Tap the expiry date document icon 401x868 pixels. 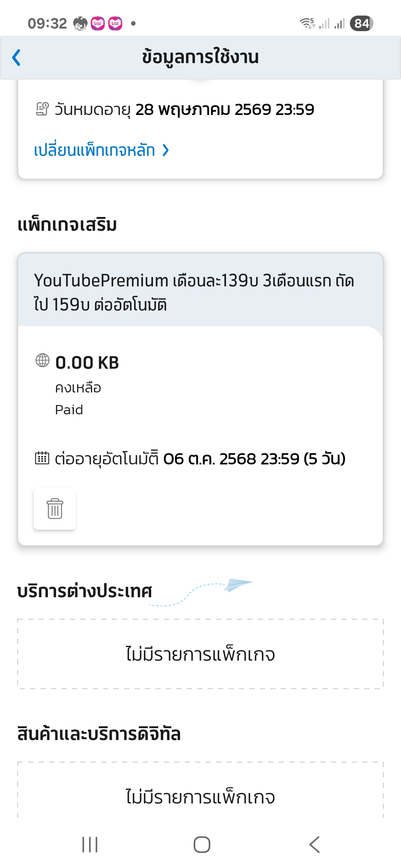(x=42, y=109)
